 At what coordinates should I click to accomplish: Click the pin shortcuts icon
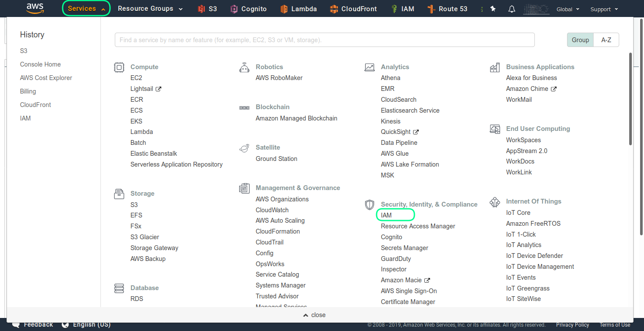coord(493,9)
